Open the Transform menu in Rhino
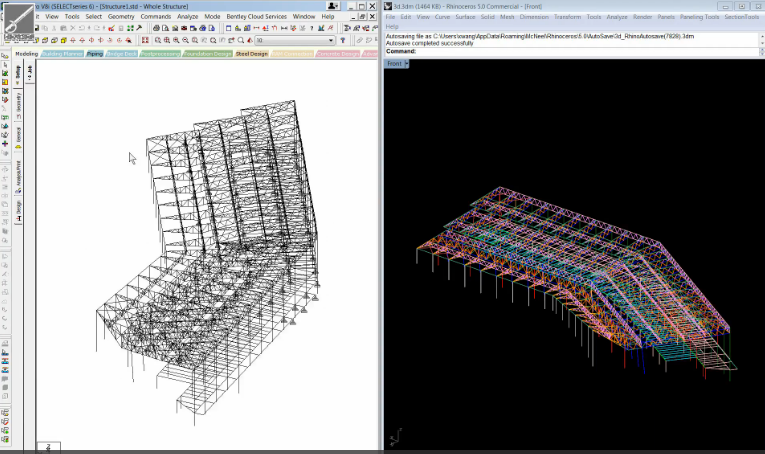This screenshot has height=454, width=765. pos(566,17)
